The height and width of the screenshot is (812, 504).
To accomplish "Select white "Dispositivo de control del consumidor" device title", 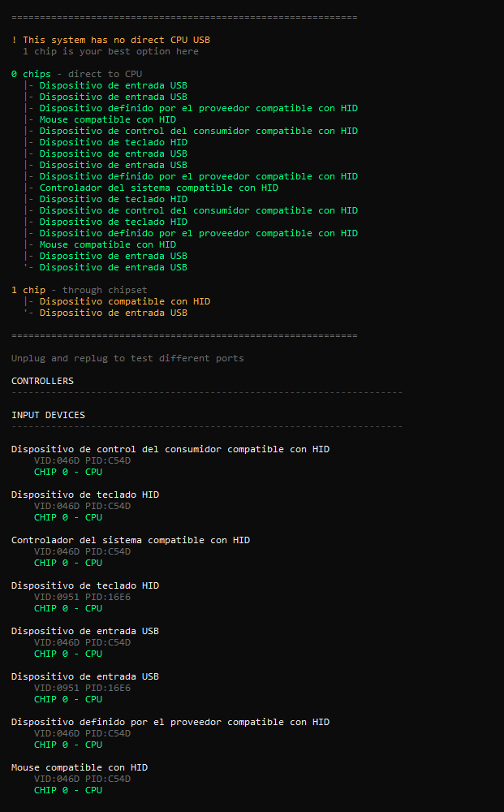I will coord(170,450).
